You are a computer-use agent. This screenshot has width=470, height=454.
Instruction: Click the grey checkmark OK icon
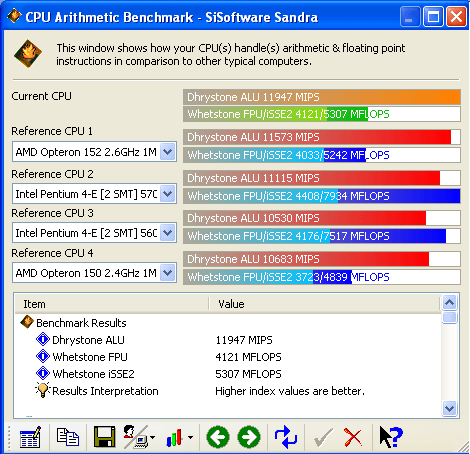323,438
